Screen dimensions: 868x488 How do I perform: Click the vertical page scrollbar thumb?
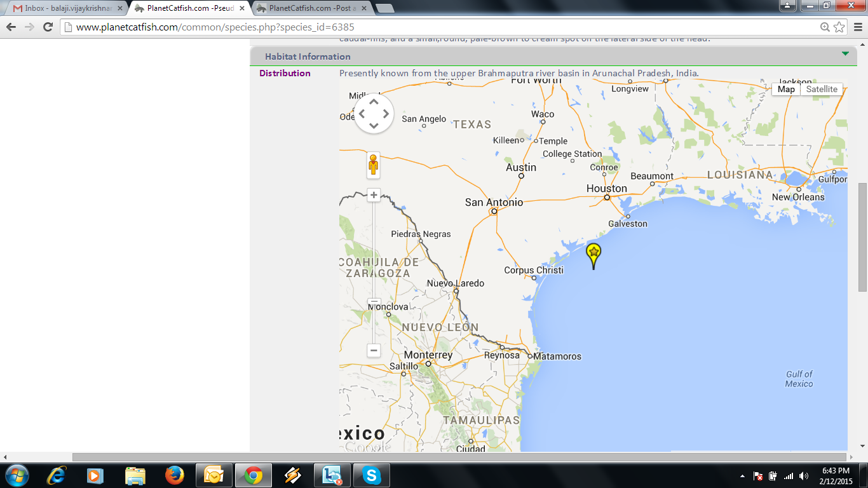pos(862,238)
